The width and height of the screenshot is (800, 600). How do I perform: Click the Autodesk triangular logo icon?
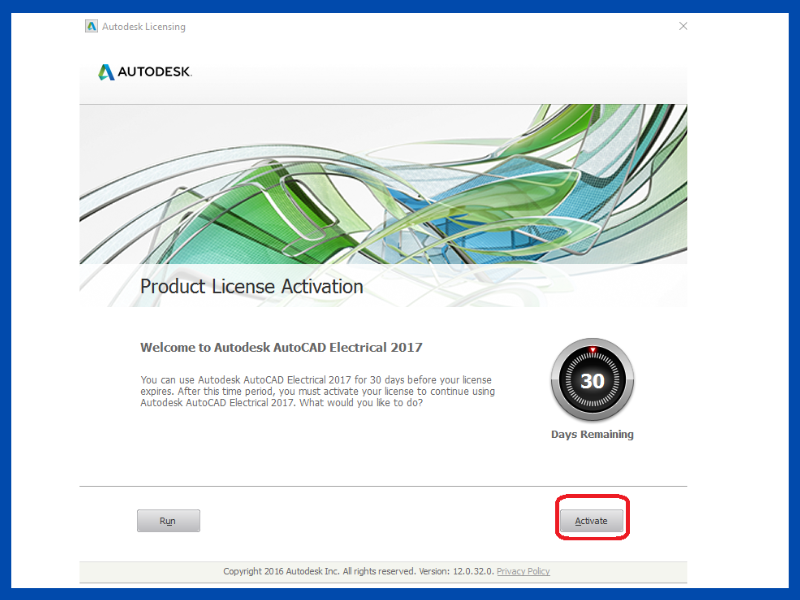(x=106, y=72)
